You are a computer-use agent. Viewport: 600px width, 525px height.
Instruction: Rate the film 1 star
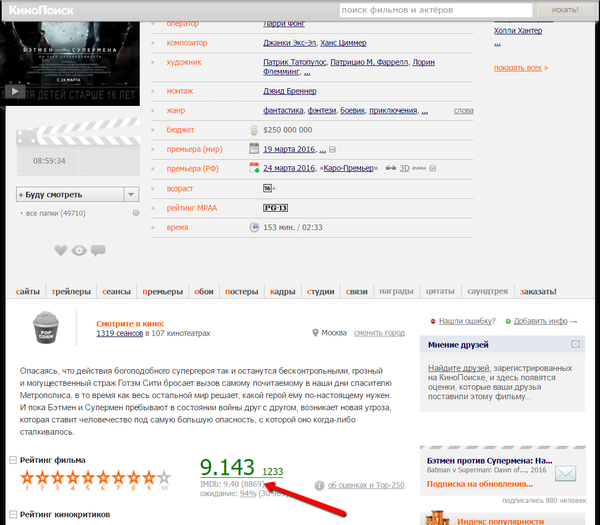[27, 477]
